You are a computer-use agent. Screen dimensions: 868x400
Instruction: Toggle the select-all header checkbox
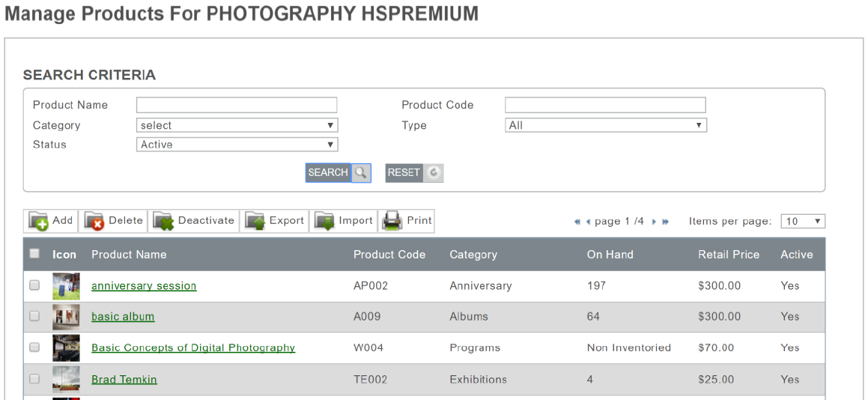coord(34,254)
